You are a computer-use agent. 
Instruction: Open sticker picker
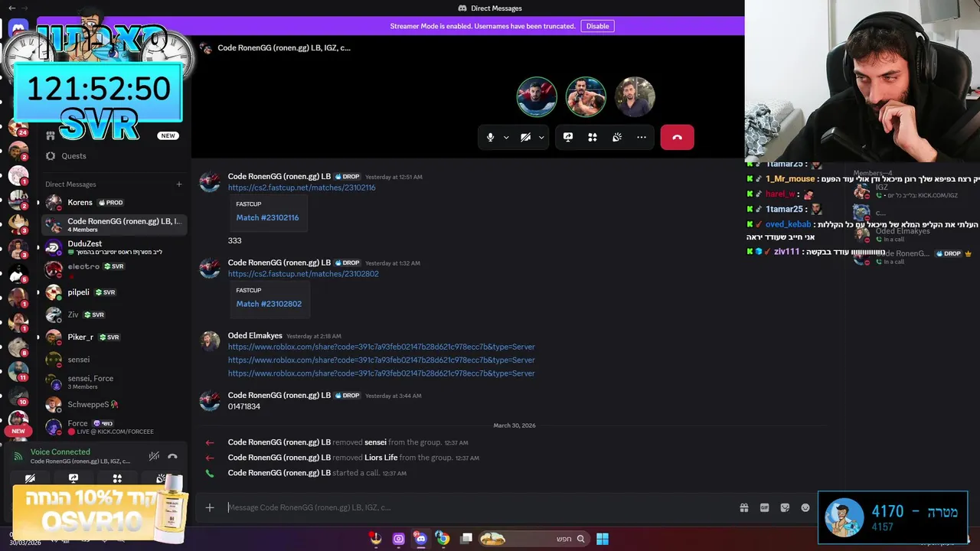(x=785, y=507)
